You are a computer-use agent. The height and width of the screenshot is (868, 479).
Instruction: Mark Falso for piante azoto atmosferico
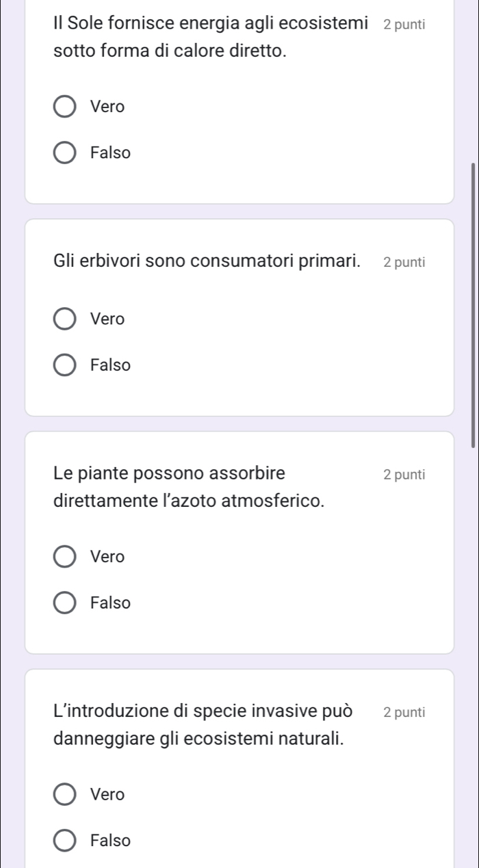click(x=65, y=603)
